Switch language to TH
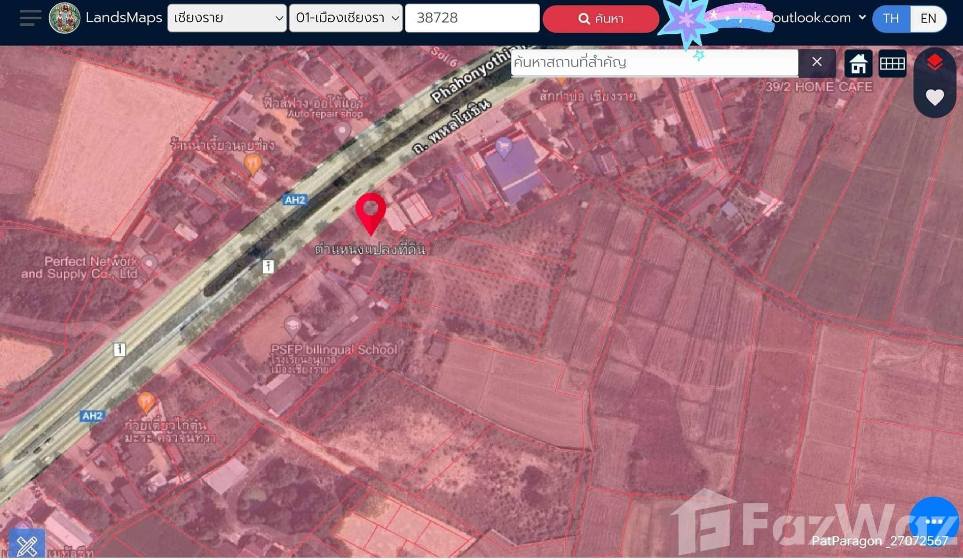 coord(891,19)
